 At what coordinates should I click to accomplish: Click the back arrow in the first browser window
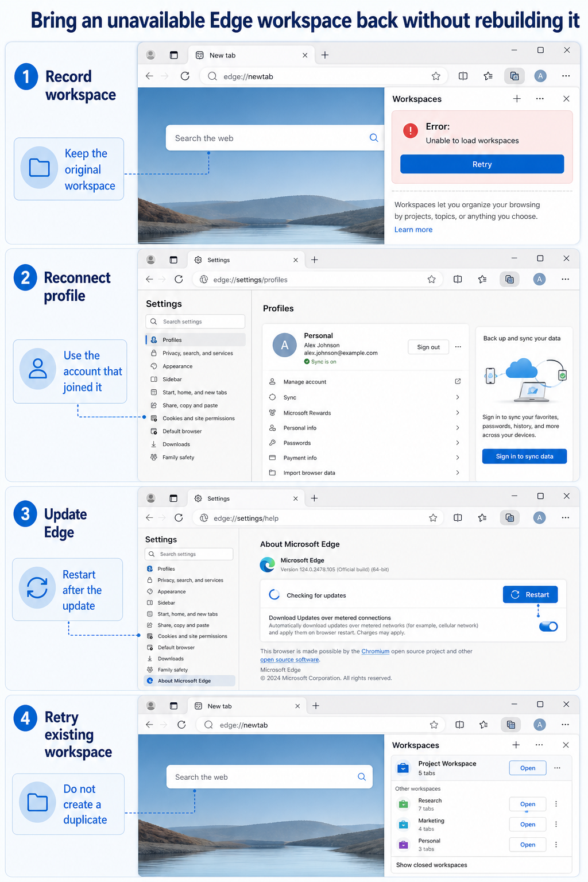[x=149, y=76]
